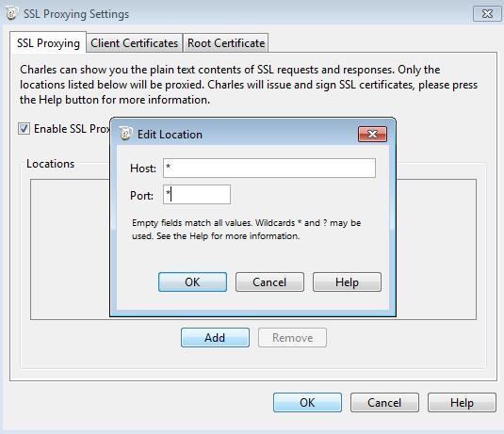
Task: Open Help in the Edit Location dialog
Action: click(x=347, y=282)
